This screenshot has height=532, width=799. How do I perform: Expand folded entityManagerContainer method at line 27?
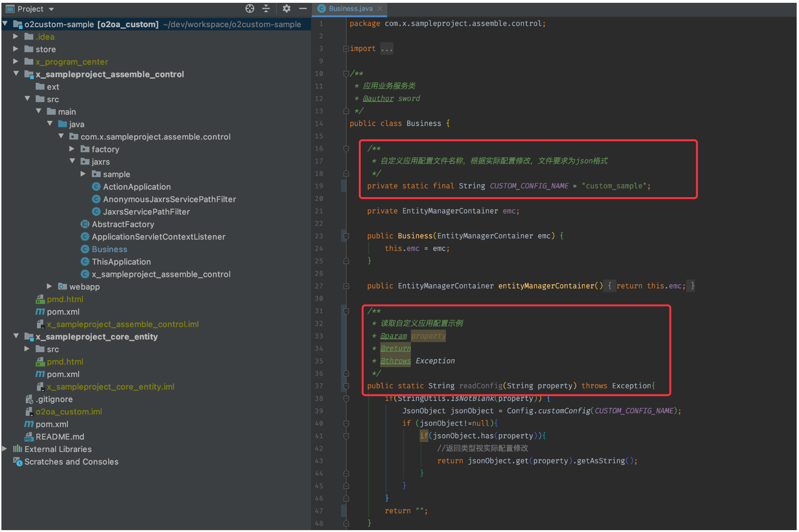[346, 286]
